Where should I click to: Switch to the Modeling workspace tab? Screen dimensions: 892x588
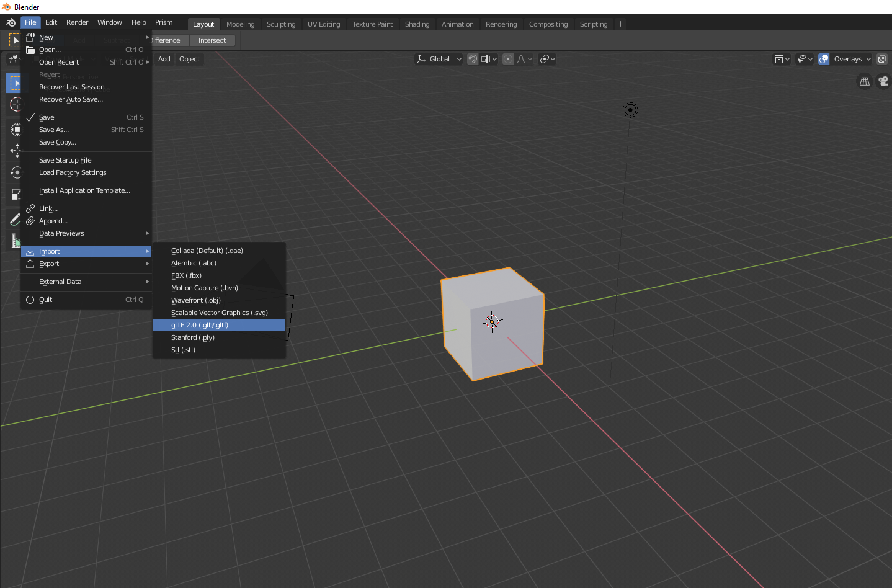point(240,24)
